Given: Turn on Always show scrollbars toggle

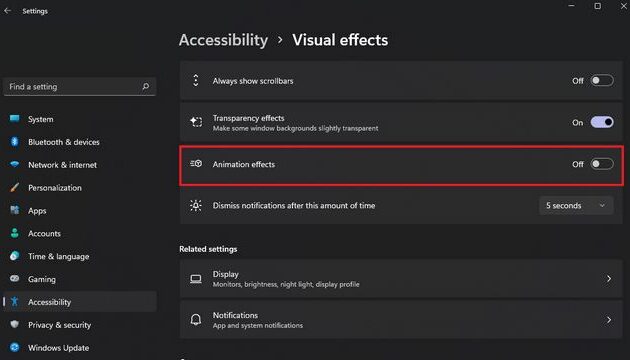Looking at the screenshot, I should (602, 80).
